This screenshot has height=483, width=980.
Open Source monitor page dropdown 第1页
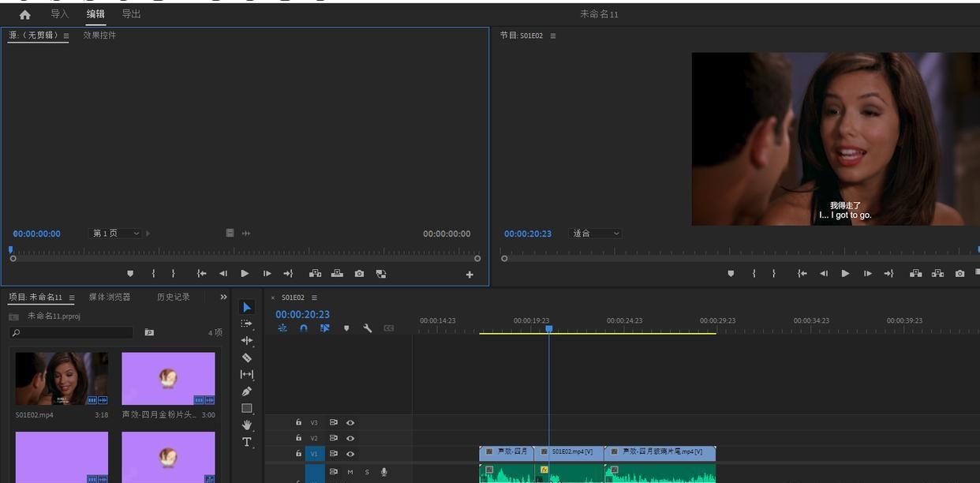point(116,234)
